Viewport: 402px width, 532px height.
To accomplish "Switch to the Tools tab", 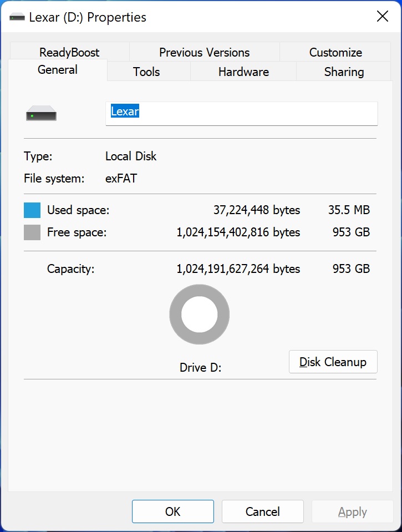I will click(146, 72).
